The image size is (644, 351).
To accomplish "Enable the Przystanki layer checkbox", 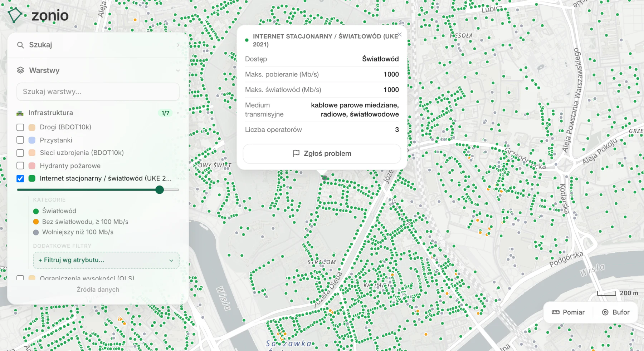I will [20, 140].
